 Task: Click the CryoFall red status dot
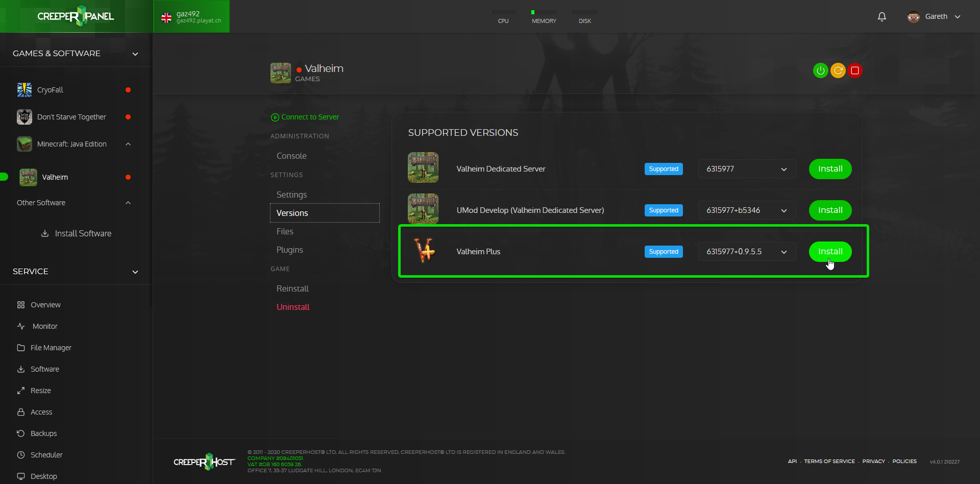(x=128, y=90)
